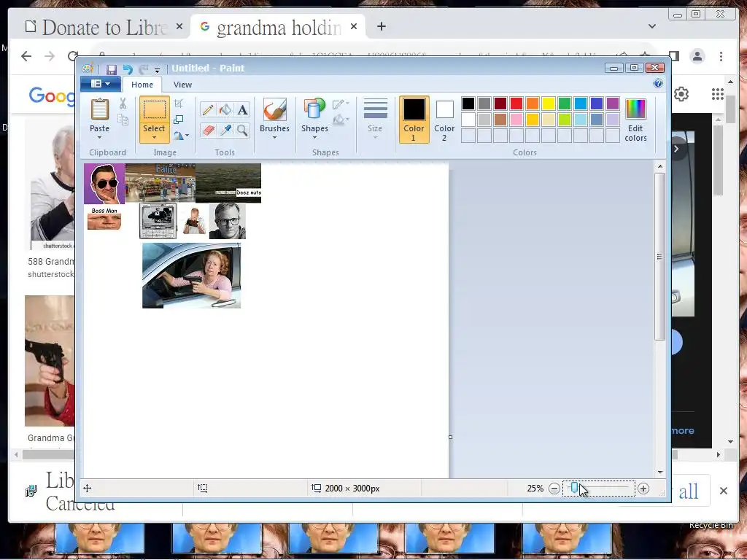Click Chrome reload button
The image size is (747, 560).
(x=72, y=56)
